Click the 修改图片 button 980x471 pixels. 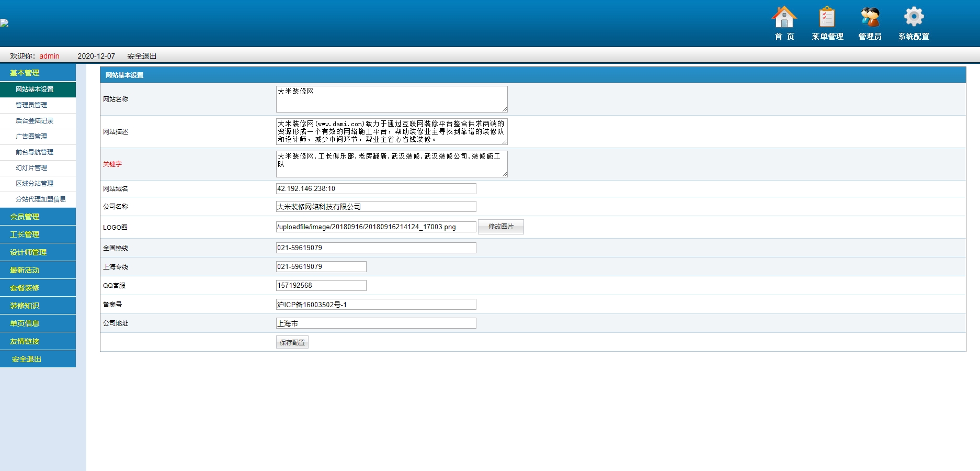tap(501, 227)
